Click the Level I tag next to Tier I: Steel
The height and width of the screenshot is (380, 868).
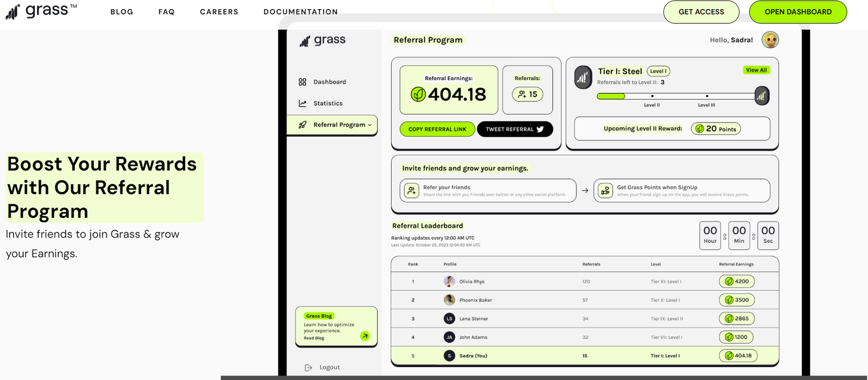(658, 71)
